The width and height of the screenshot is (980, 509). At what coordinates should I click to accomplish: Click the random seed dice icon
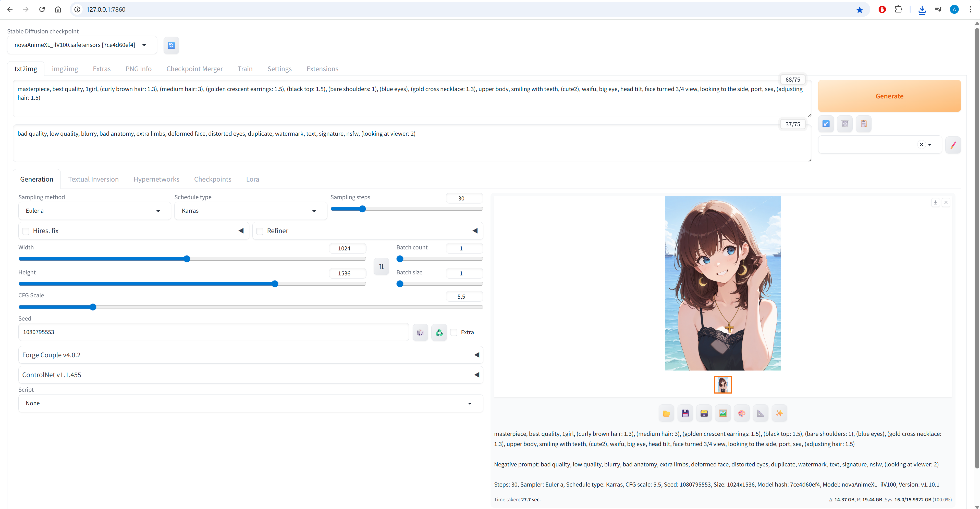(420, 333)
